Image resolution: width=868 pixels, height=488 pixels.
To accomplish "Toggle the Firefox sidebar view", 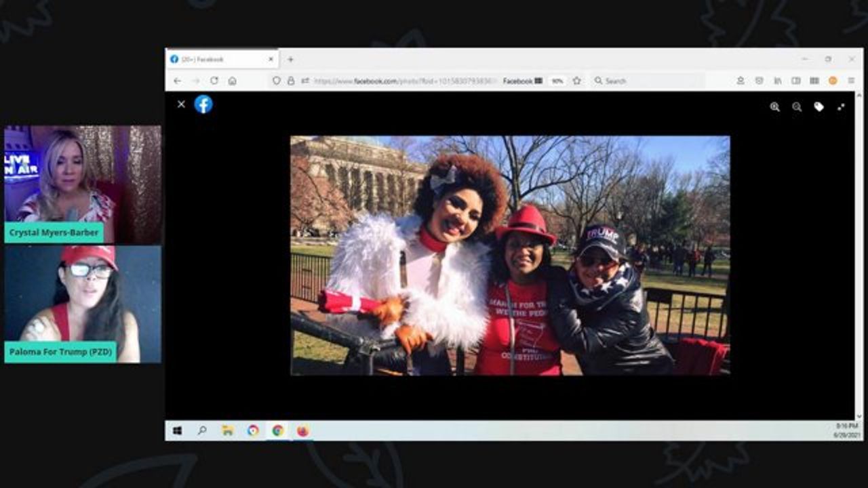I will point(796,81).
